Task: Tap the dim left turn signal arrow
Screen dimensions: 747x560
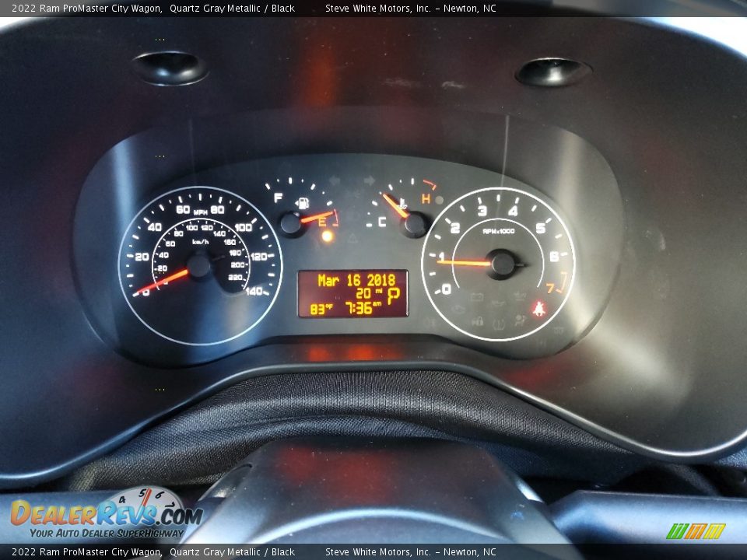Action: pos(335,180)
